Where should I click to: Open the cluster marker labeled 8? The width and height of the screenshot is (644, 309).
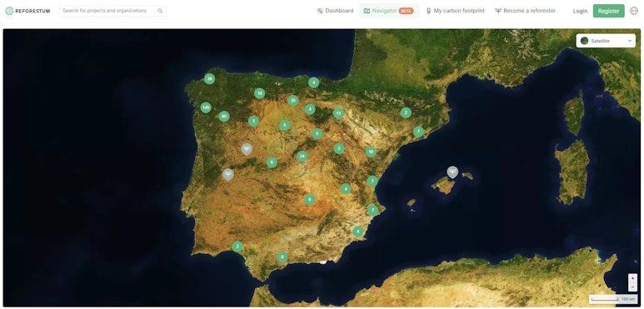click(282, 257)
